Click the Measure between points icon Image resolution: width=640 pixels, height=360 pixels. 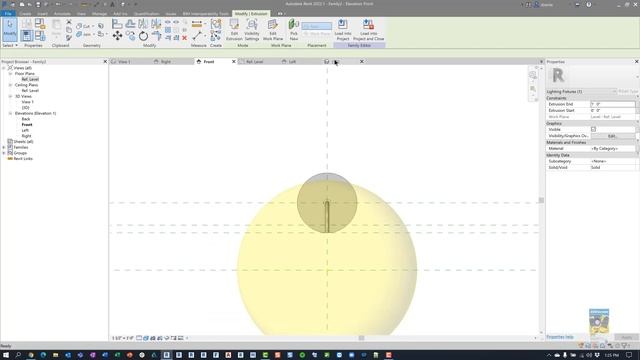click(197, 36)
